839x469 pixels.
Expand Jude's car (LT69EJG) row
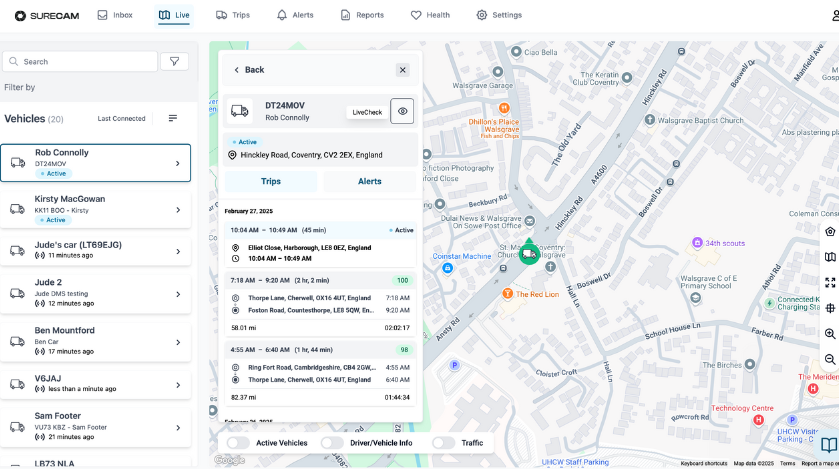[x=95, y=251]
